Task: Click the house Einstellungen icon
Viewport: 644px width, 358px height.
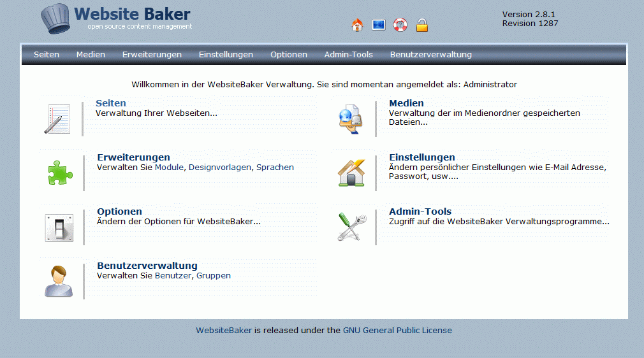Action: [x=351, y=173]
